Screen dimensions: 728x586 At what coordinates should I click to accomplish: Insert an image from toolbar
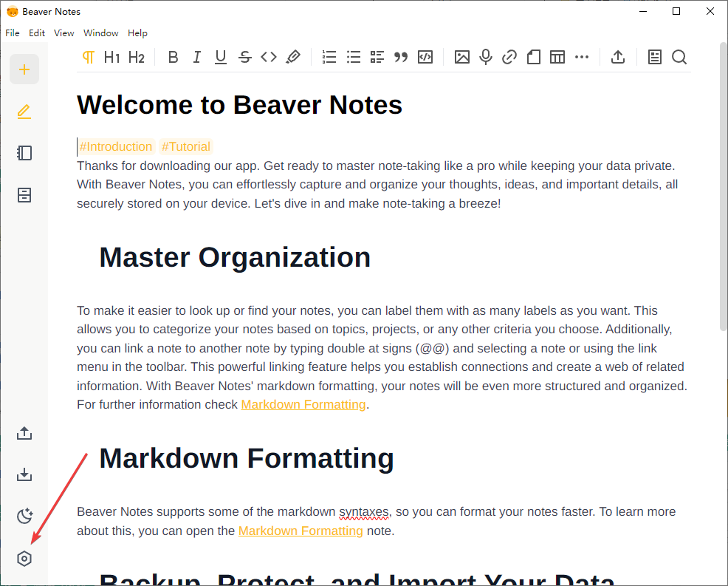pos(462,57)
